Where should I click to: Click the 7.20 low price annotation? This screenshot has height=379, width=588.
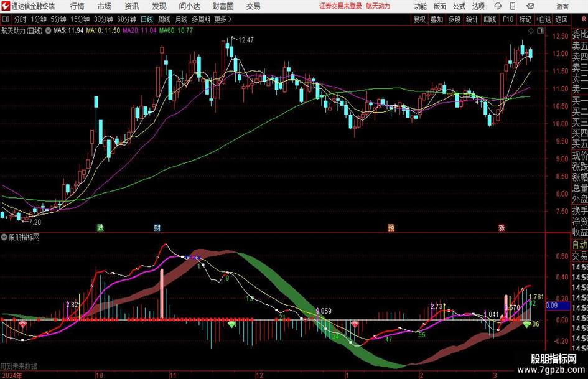(x=35, y=222)
